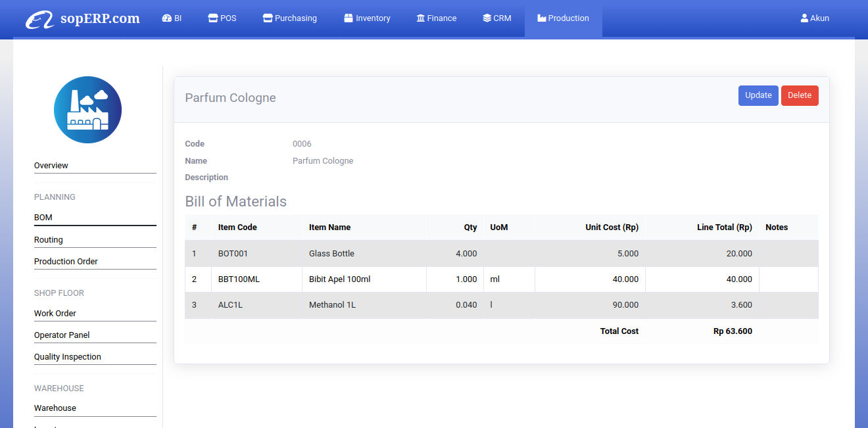Viewport: 868px width, 428px height.
Task: Switch to the Production navigation tab
Action: click(563, 18)
